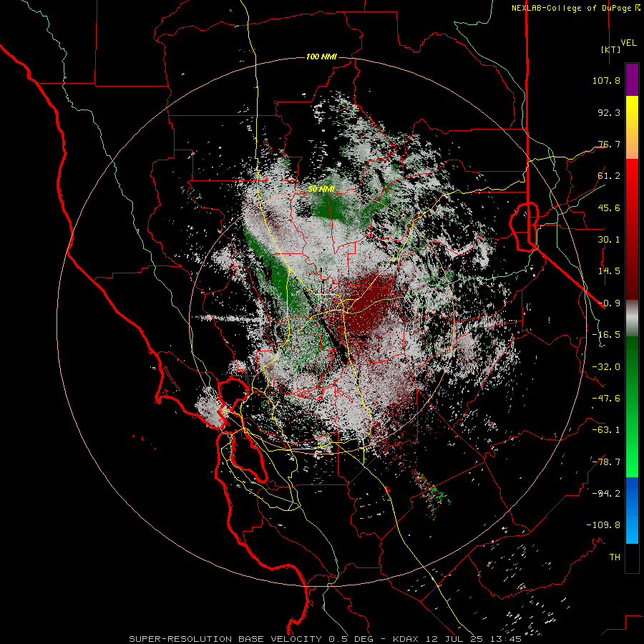The width and height of the screenshot is (644, 644).
Task: Select the 45.6 scale value
Action: 609,208
